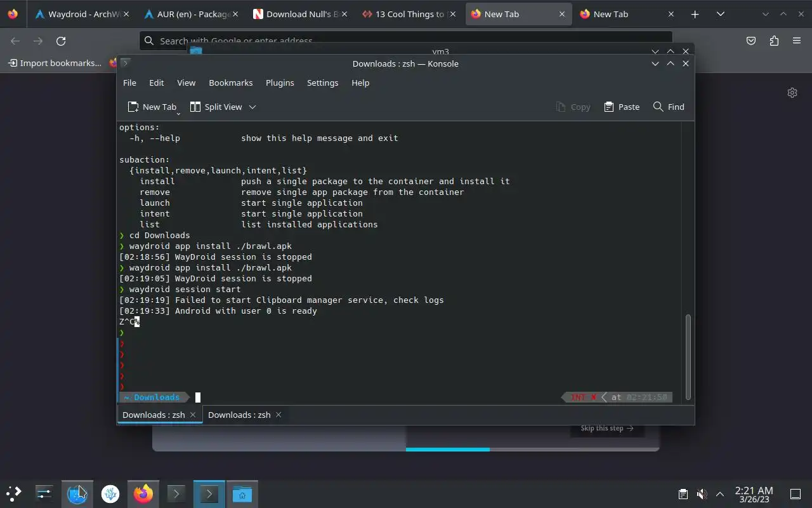This screenshot has width=812, height=508.
Task: Reload the page in Firefox
Action: pyautogui.click(x=61, y=41)
